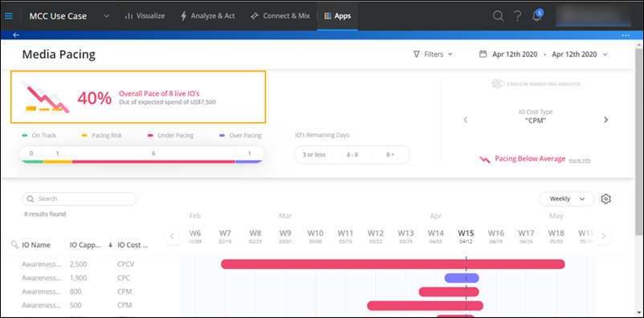Expand the MCC Use Case workspace dropdown
The image size is (644, 318).
pyautogui.click(x=106, y=16)
